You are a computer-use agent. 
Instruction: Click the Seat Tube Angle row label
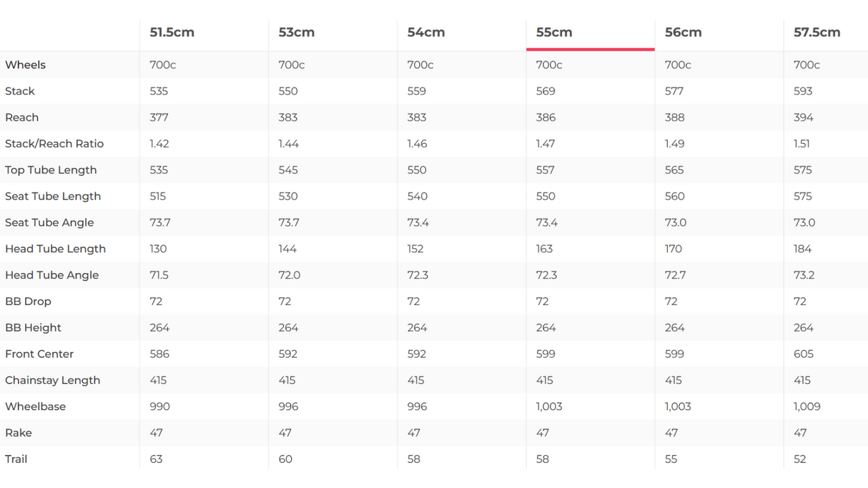tap(49, 222)
